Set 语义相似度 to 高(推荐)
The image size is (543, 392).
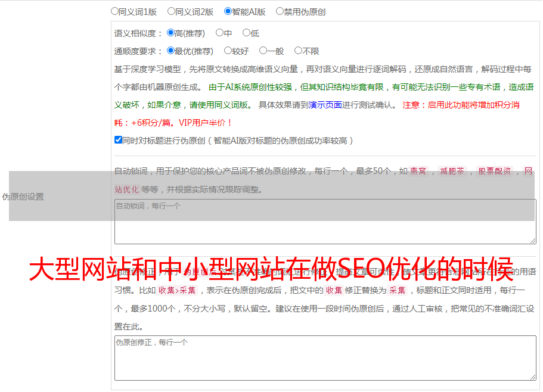(170, 33)
